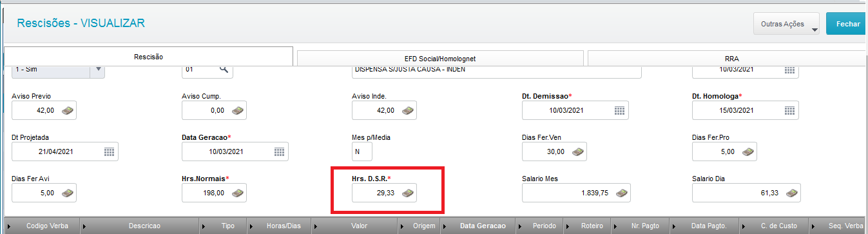This screenshot has width=868, height=234.
Task: Click the 'Rescisões - VISUALIZAR' title text
Action: pos(81,23)
